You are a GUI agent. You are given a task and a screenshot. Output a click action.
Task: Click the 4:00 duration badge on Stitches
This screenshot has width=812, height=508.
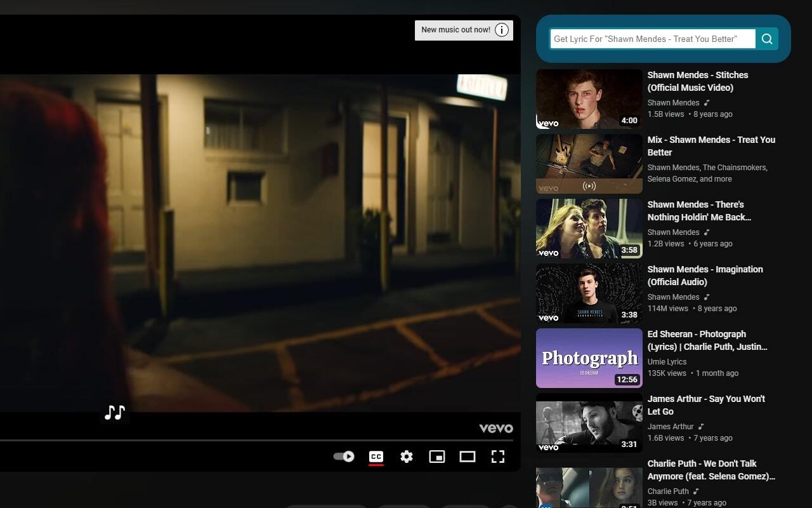[x=629, y=121]
